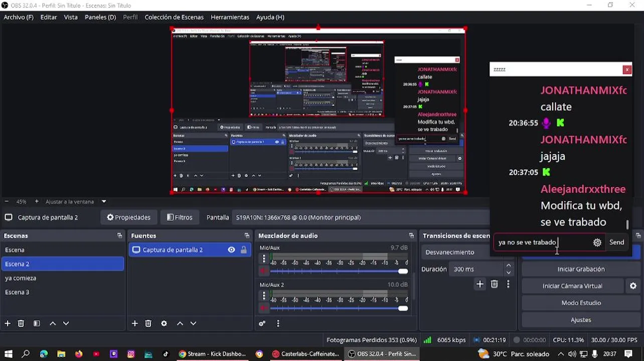Open the Mic/Aux 2 channel options three-dots
644x361 pixels.
click(x=264, y=296)
